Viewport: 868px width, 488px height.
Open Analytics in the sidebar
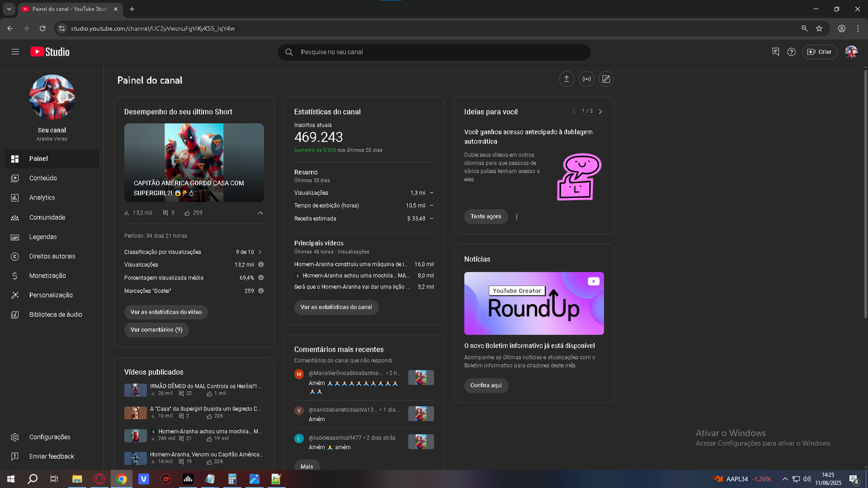[52, 198]
